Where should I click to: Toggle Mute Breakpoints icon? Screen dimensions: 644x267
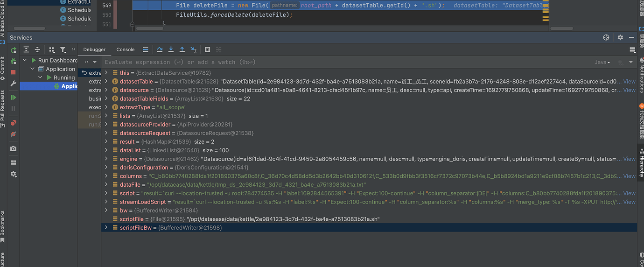click(14, 134)
